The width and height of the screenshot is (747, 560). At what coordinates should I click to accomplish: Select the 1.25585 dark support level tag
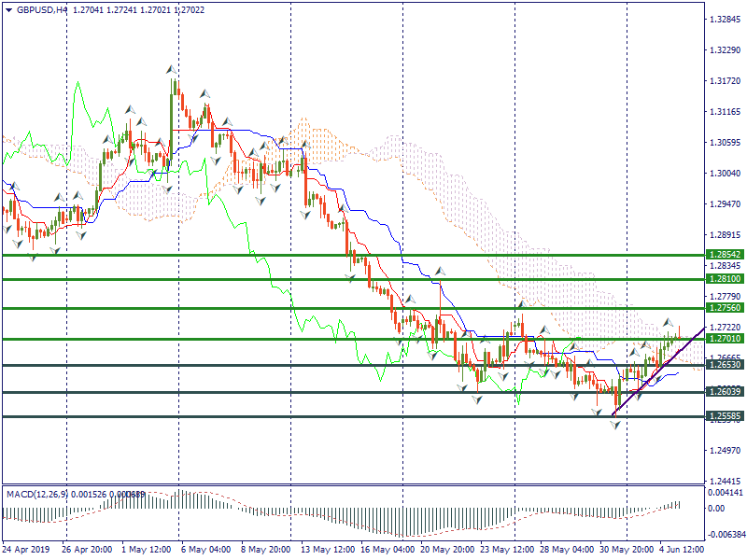[725, 416]
